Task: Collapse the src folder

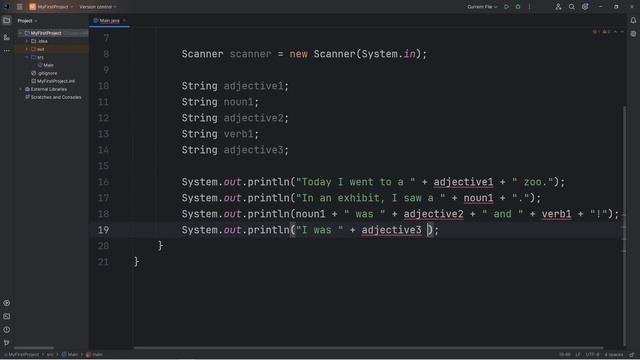Action: tap(27, 57)
